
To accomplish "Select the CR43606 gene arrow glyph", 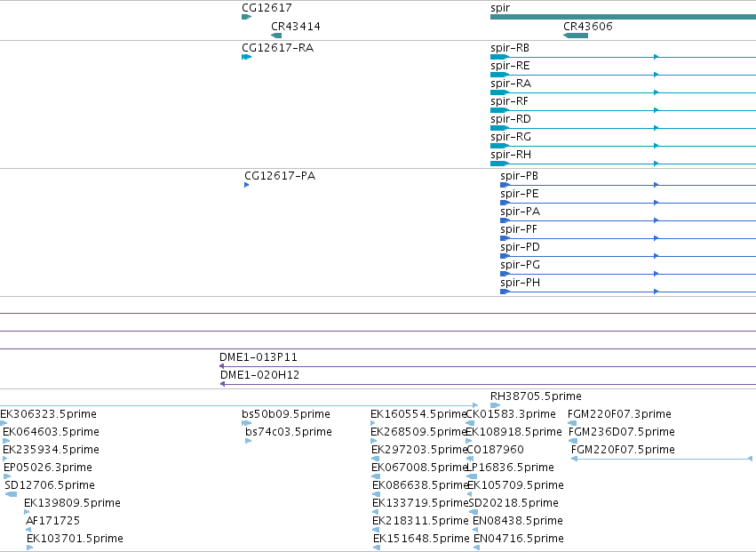I will (x=576, y=36).
